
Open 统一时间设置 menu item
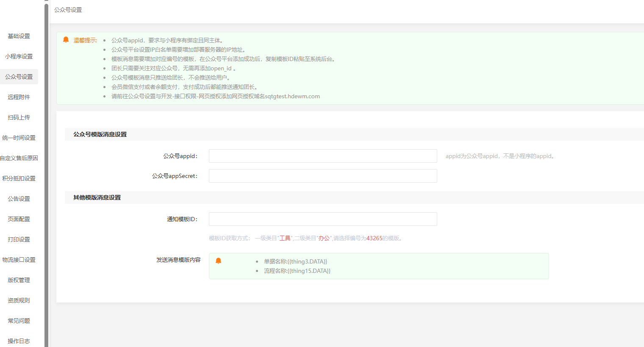tap(19, 138)
